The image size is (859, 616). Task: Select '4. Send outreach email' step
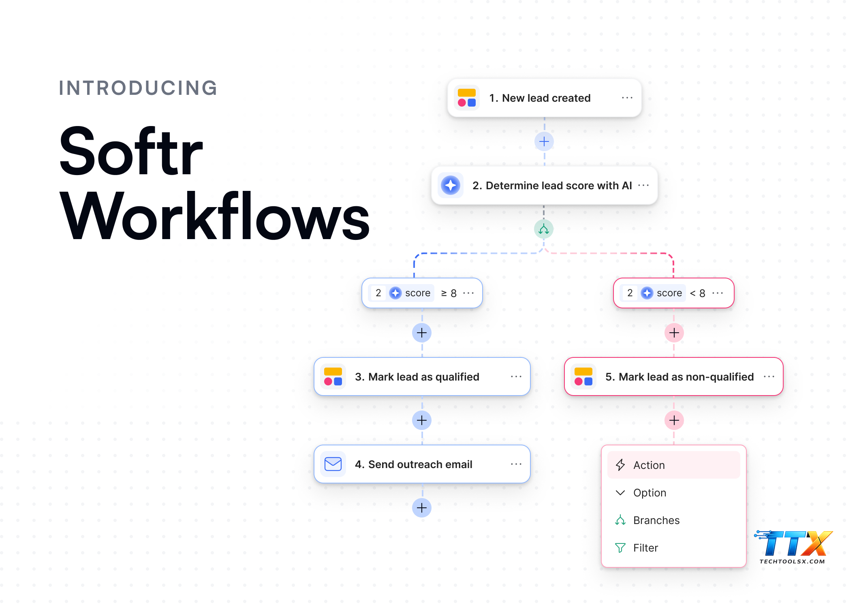coord(422,464)
